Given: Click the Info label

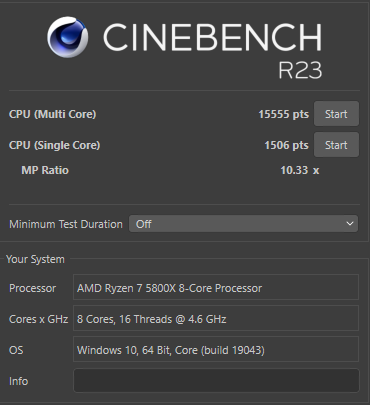Looking at the screenshot, I should 18,381.
